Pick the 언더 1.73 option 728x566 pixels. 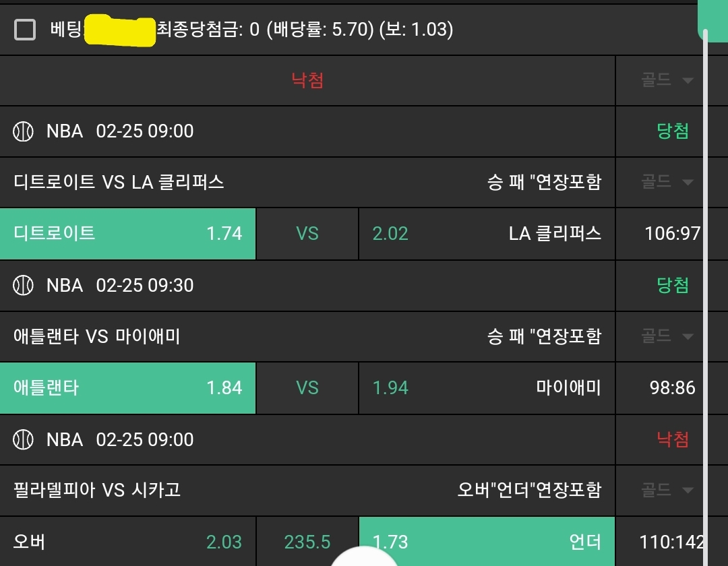point(487,542)
